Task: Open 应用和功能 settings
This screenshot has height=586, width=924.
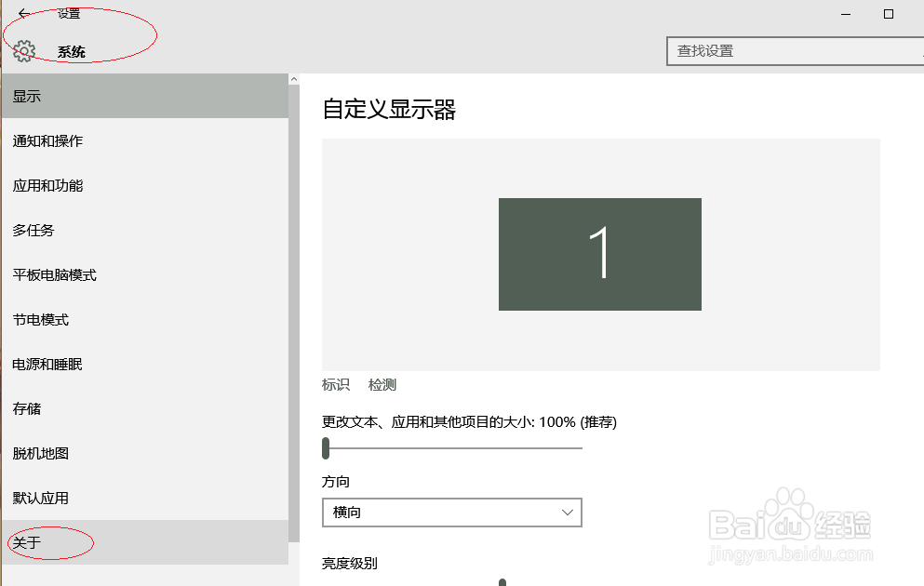Action: coord(145,185)
